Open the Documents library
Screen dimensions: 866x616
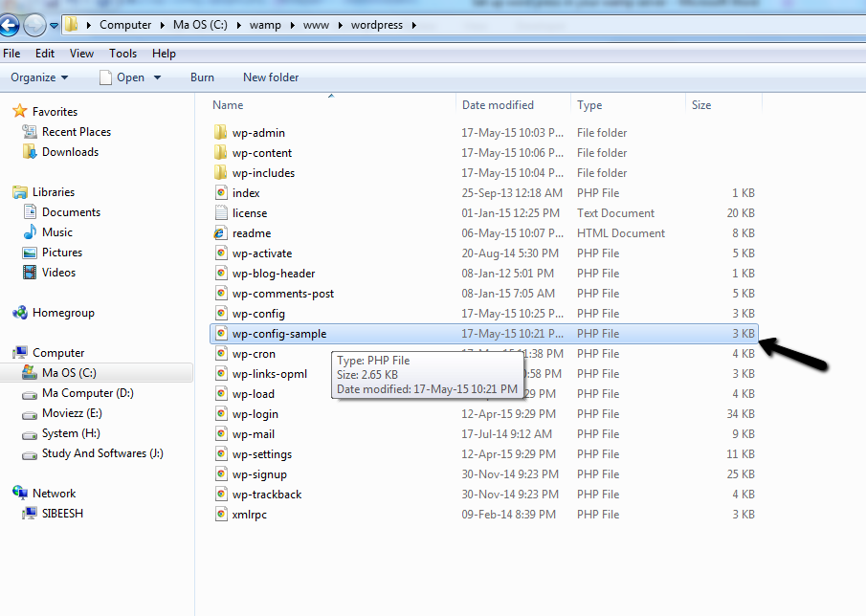[x=71, y=212]
